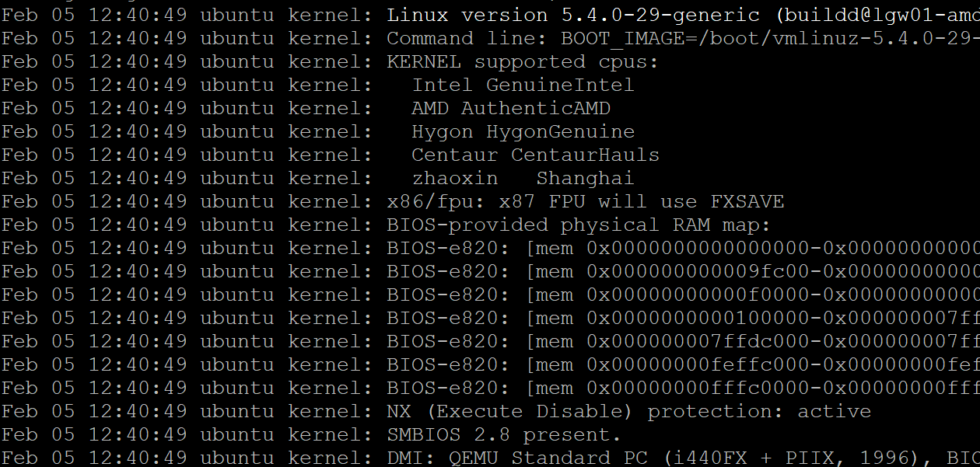The image size is (980, 467).
Task: Click the "zhaoxin Shanghai" entry
Action: tap(523, 178)
